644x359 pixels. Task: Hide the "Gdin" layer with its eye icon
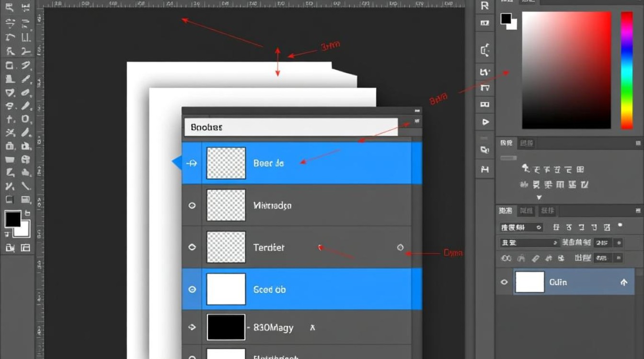click(x=504, y=282)
